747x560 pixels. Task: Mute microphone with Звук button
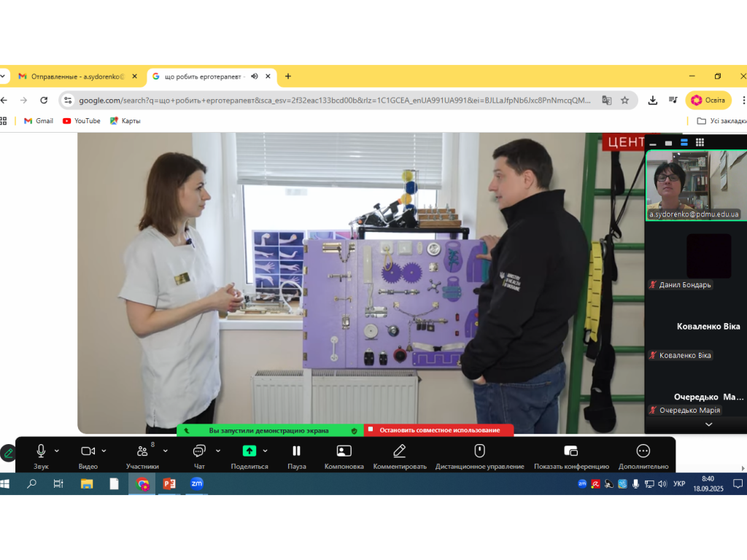tap(41, 451)
